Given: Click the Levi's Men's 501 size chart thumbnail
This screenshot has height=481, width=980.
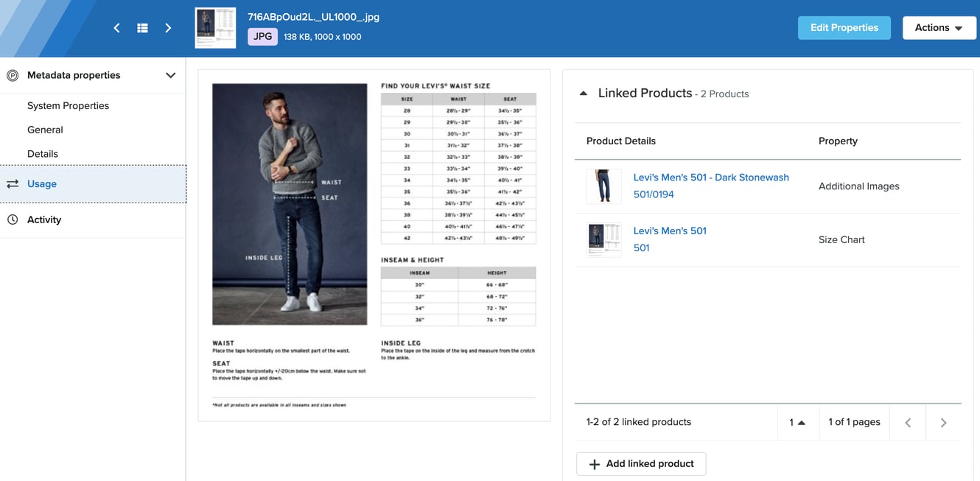Looking at the screenshot, I should tap(603, 239).
